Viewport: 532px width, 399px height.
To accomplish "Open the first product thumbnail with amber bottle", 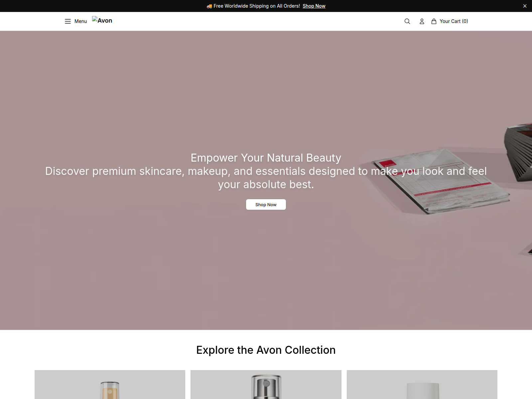I will [x=110, y=384].
